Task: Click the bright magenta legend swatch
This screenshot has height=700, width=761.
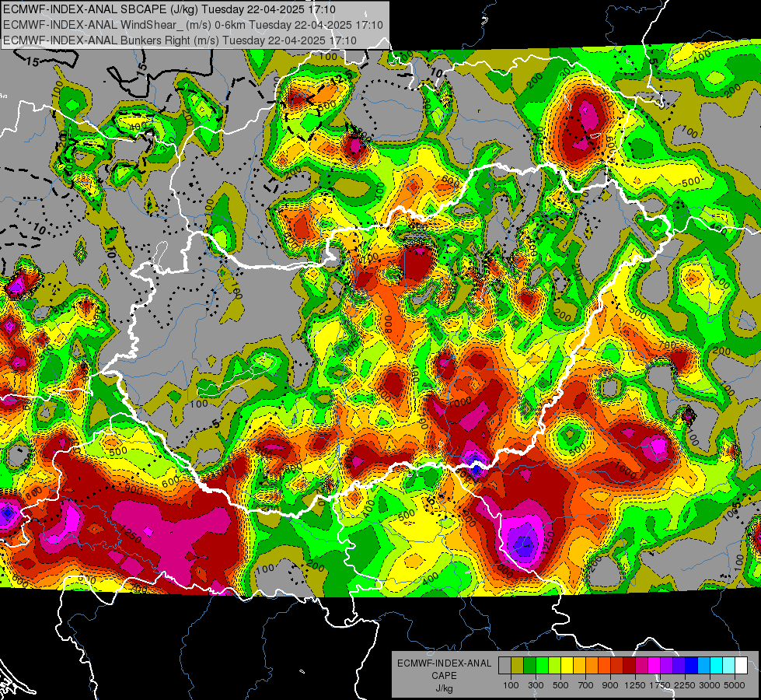Action: point(655,666)
